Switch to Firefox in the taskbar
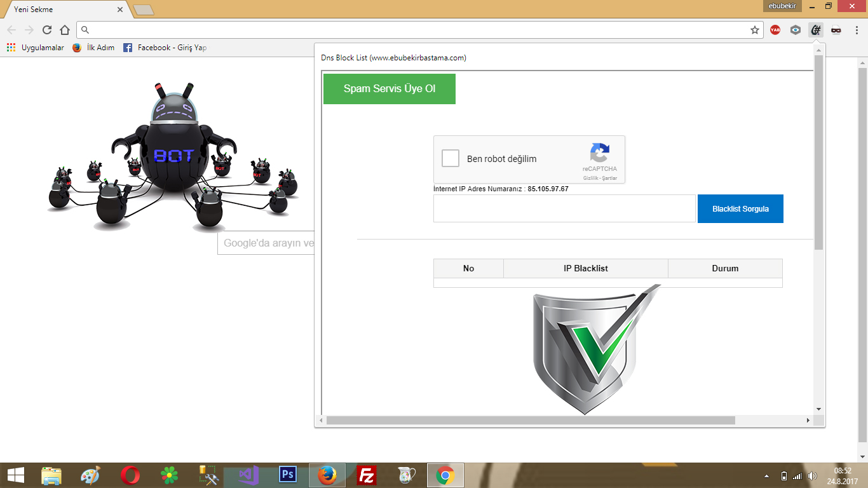The width and height of the screenshot is (868, 488). 327,475
